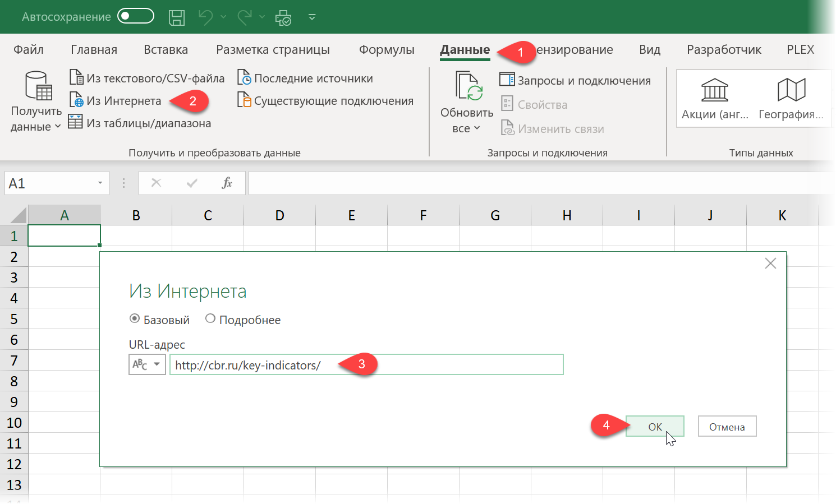Click Из таблицы/диапазона
This screenshot has width=836, height=504.
(x=140, y=123)
